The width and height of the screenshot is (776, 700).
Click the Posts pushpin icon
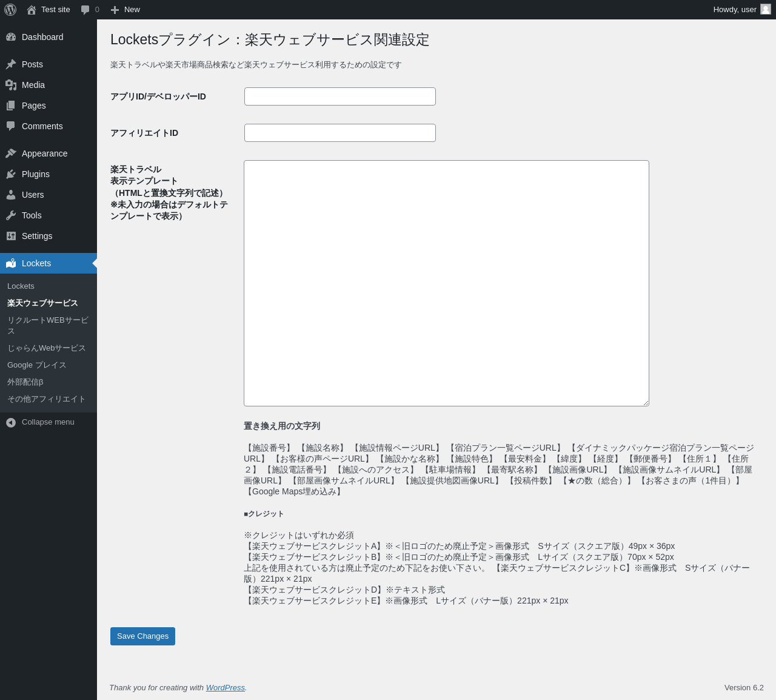coord(11,64)
